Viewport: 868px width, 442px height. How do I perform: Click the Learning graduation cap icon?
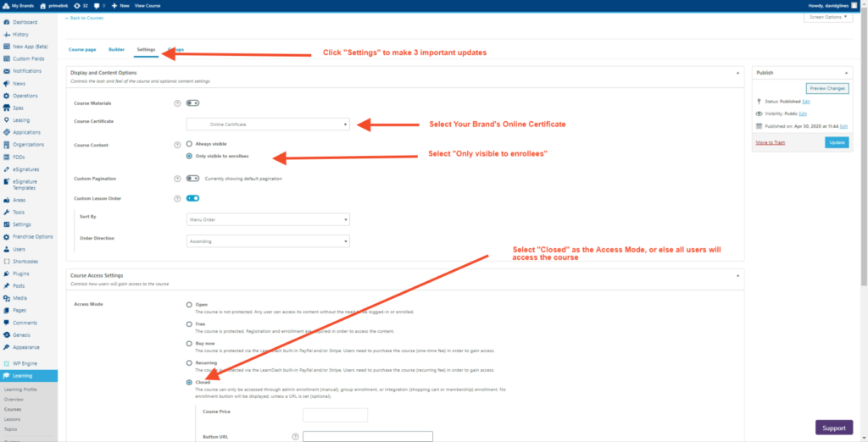click(7, 376)
